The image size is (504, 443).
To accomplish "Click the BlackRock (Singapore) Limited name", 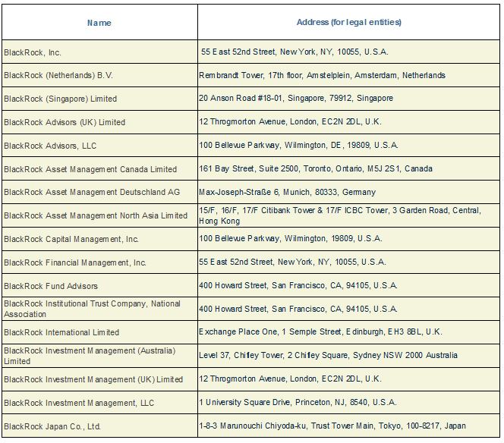I will 61,99.
